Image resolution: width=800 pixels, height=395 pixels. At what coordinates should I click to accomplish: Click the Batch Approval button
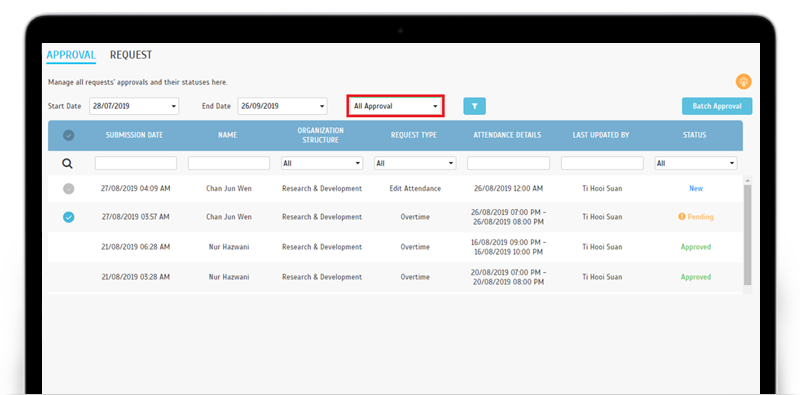717,106
